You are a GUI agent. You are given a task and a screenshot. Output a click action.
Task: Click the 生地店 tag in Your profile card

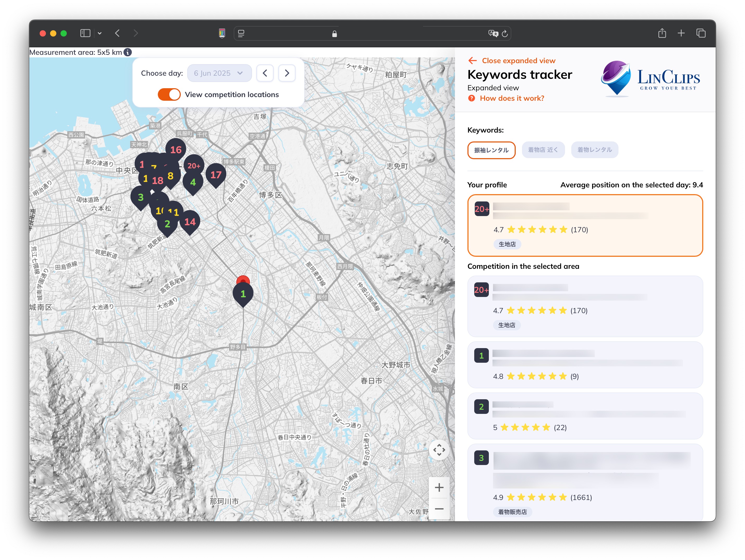(x=507, y=244)
